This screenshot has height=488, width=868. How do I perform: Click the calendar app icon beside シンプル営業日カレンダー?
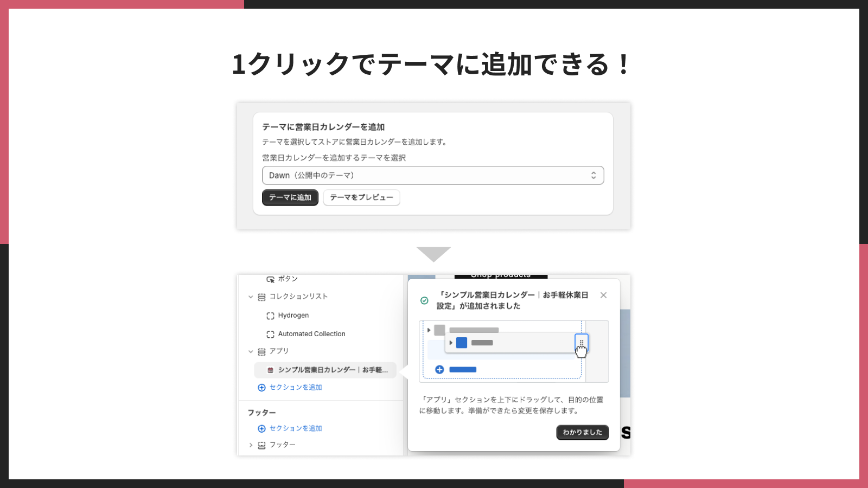(x=270, y=370)
